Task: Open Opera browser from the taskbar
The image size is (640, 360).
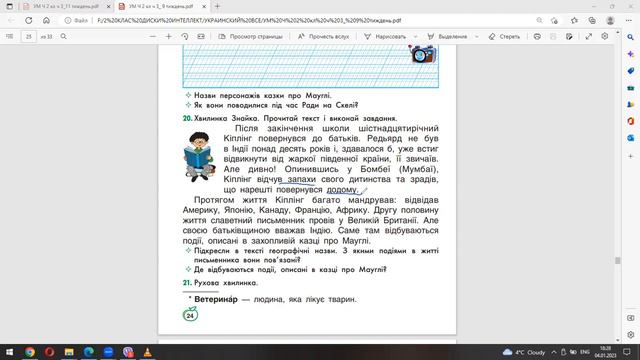Action: point(49,352)
